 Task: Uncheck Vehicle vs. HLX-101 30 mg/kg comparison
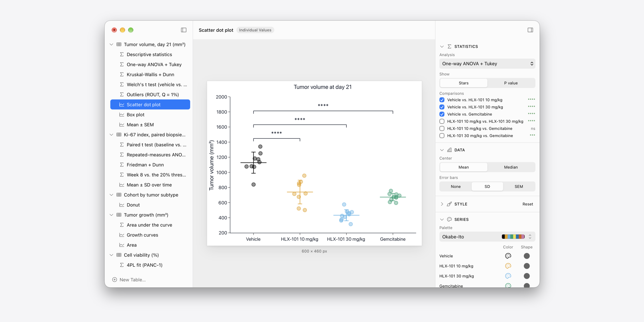tap(442, 107)
